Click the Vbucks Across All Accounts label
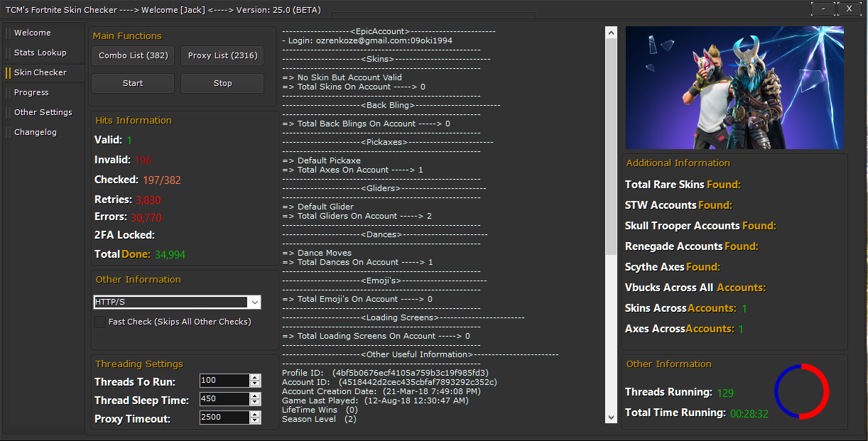Viewport: 868px width, 441px height. pyautogui.click(x=695, y=288)
